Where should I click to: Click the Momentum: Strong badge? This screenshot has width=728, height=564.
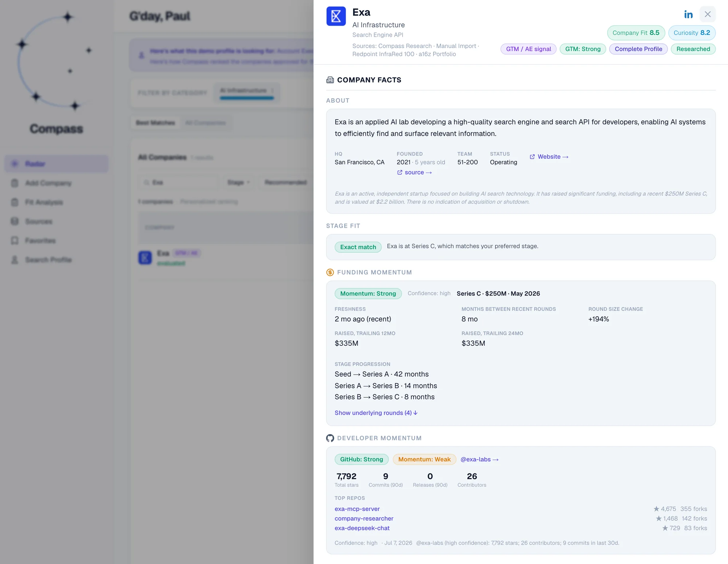[x=368, y=294]
